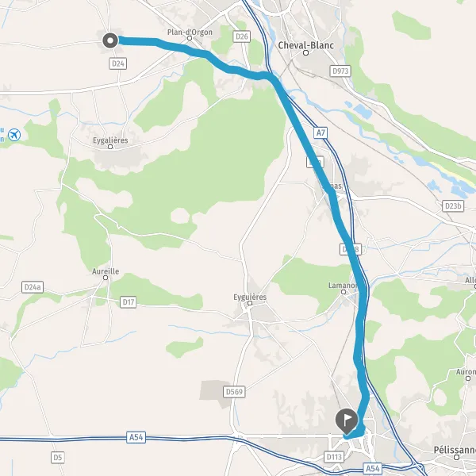Select the Aureille town label
476x476 pixels.
coord(106,271)
